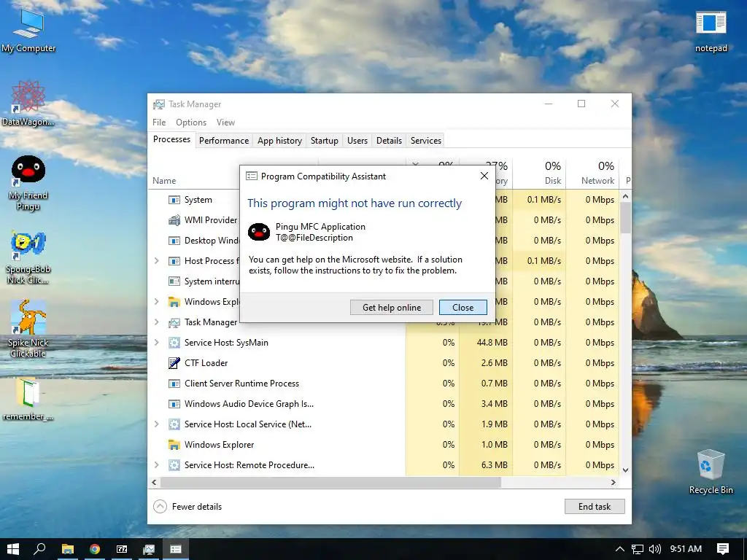
Task: Open the Options menu
Action: click(191, 122)
